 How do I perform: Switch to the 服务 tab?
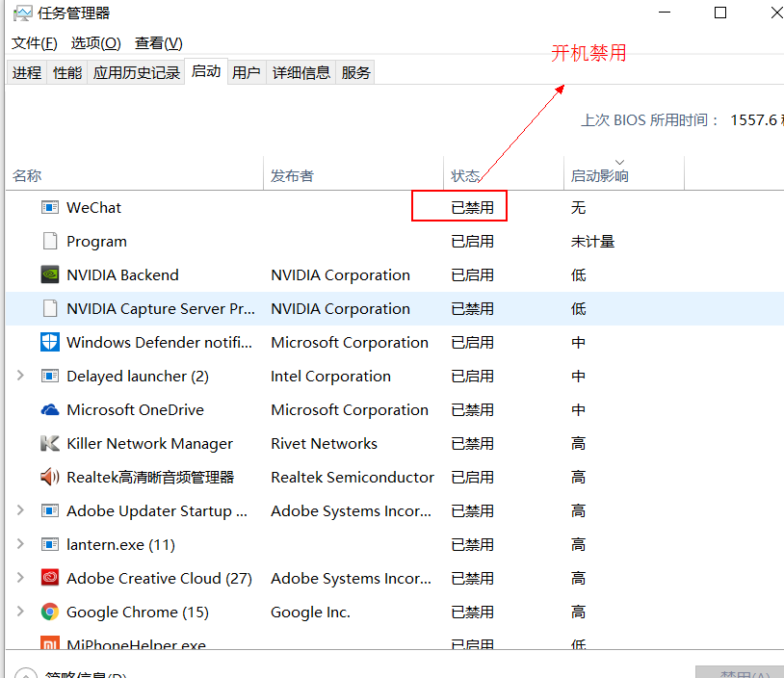pyautogui.click(x=355, y=73)
